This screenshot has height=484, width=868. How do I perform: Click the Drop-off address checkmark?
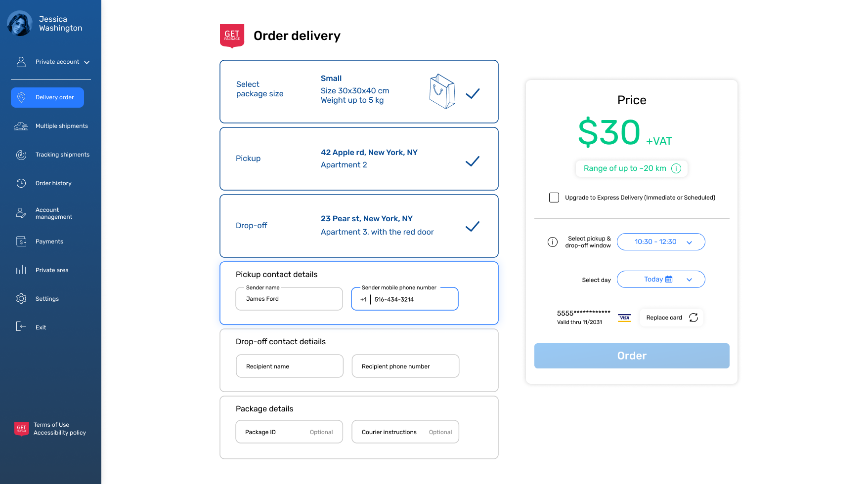(473, 226)
